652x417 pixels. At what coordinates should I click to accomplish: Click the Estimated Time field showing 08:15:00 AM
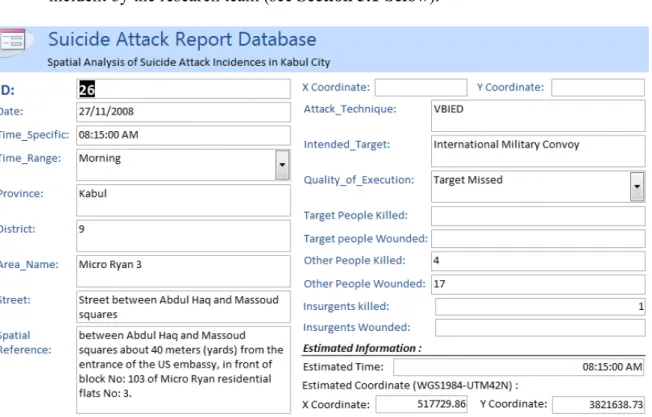coord(519,367)
